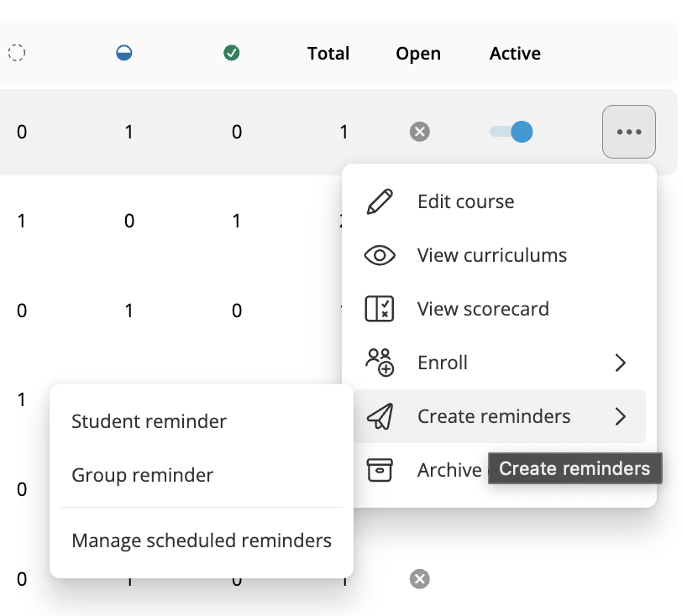Screen dimensions: 682x616
Task: Click the paper plane reminders icon
Action: (380, 416)
